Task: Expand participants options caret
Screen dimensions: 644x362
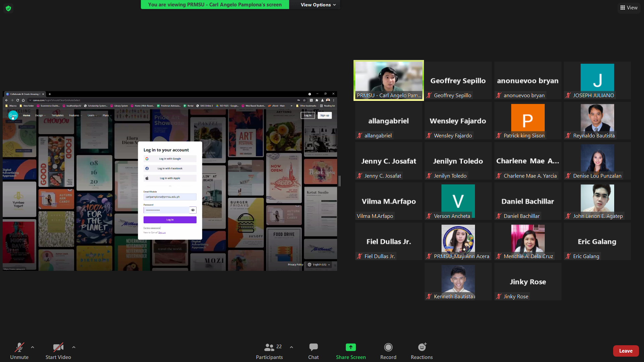Action: pos(291,347)
